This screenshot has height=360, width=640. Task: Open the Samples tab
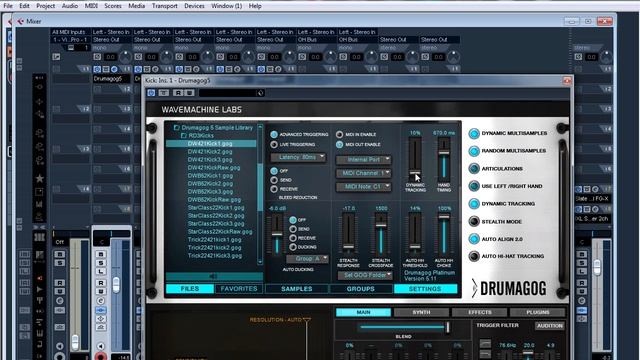point(297,289)
